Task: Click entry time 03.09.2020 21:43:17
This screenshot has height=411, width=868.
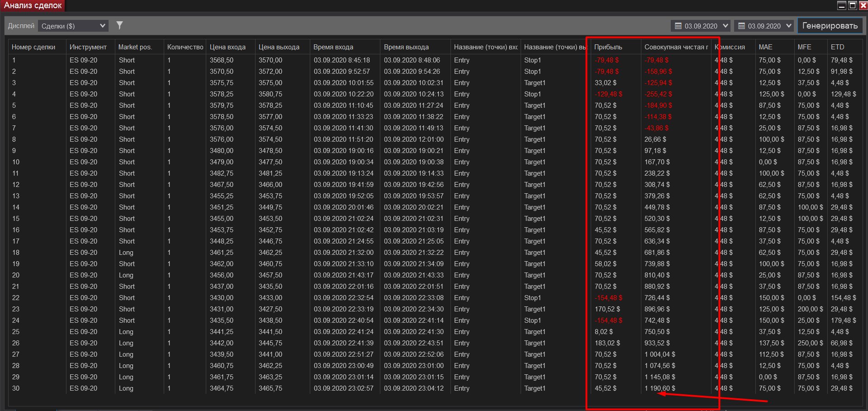Action: (x=344, y=275)
